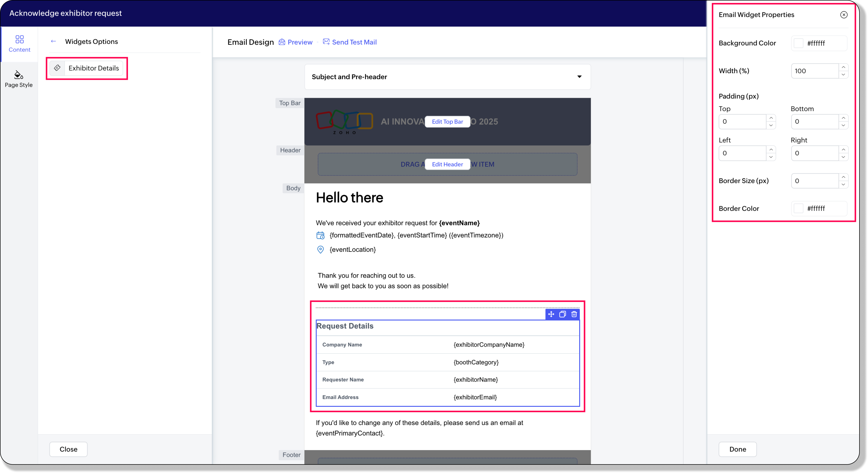Increase the Width percentage value
This screenshot has width=868, height=473.
[843, 67]
